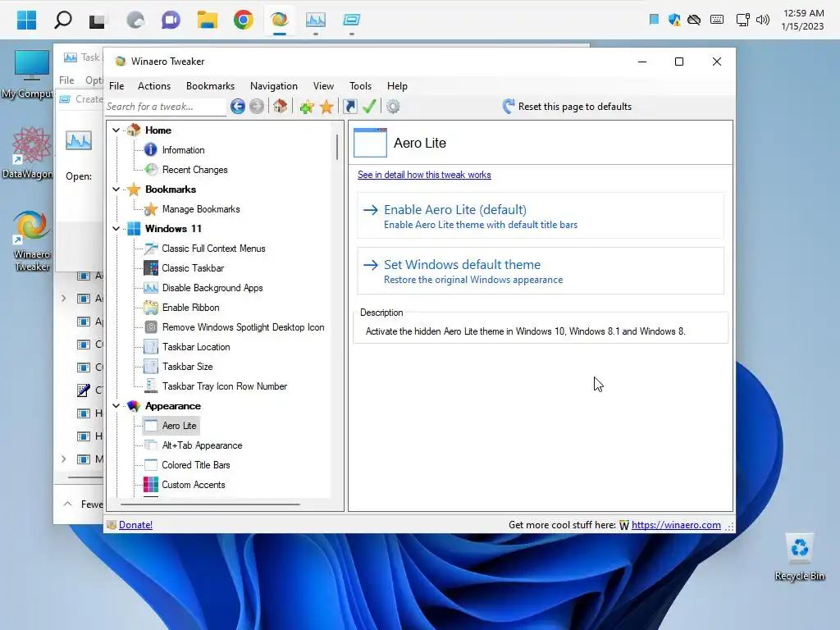This screenshot has width=840, height=630.
Task: Go to the home page via toolbar house icon
Action: point(280,106)
